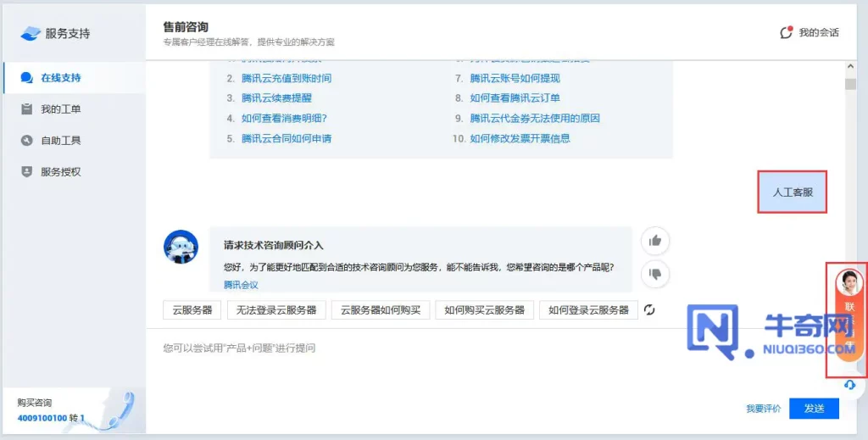Open the link 腾讯云合同如何申请
This screenshot has width=868, height=440.
(x=287, y=138)
